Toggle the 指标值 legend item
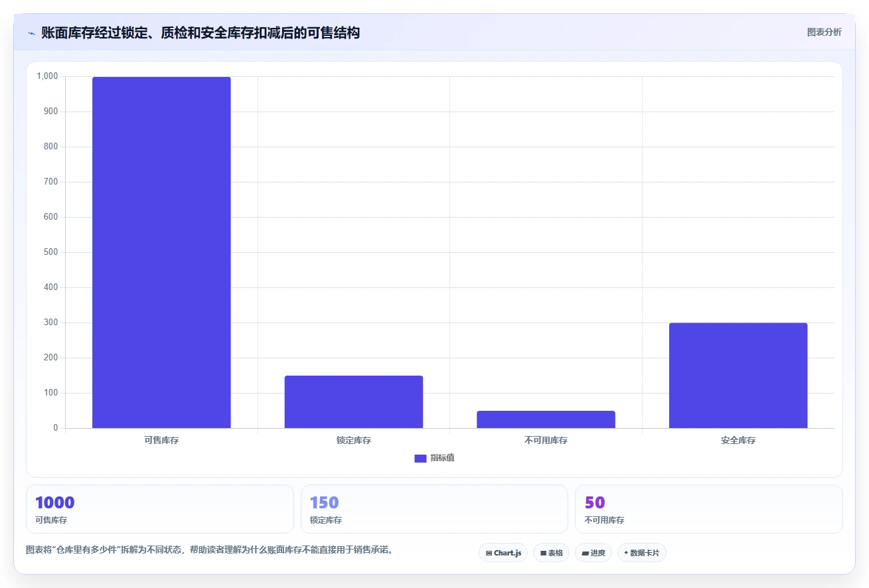This screenshot has width=869, height=588. 434,458
